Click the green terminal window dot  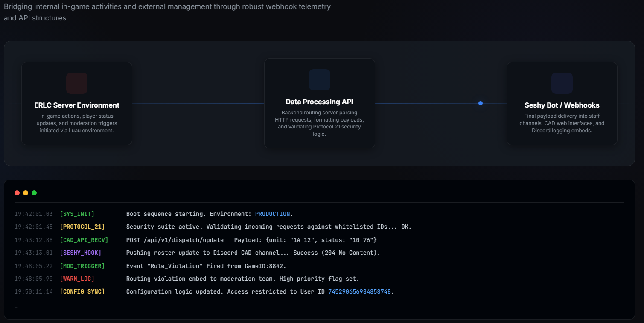(x=34, y=193)
